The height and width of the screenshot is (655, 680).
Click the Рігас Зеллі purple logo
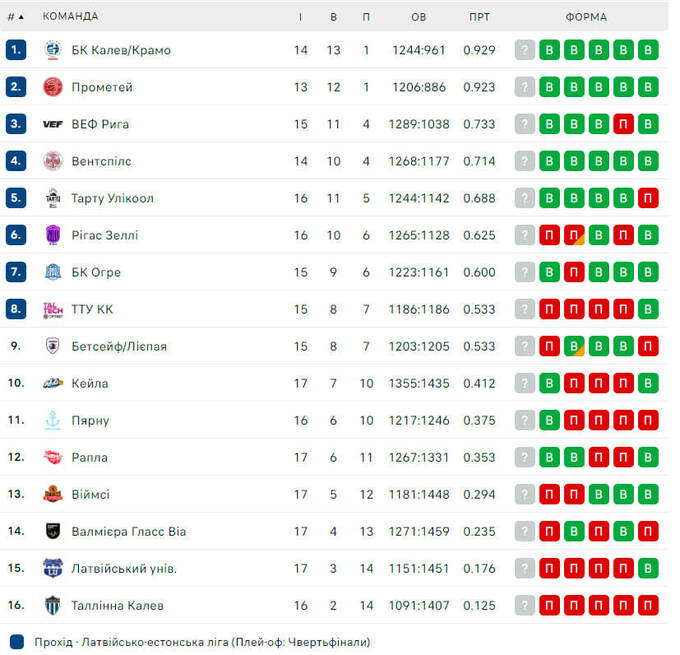(53, 235)
